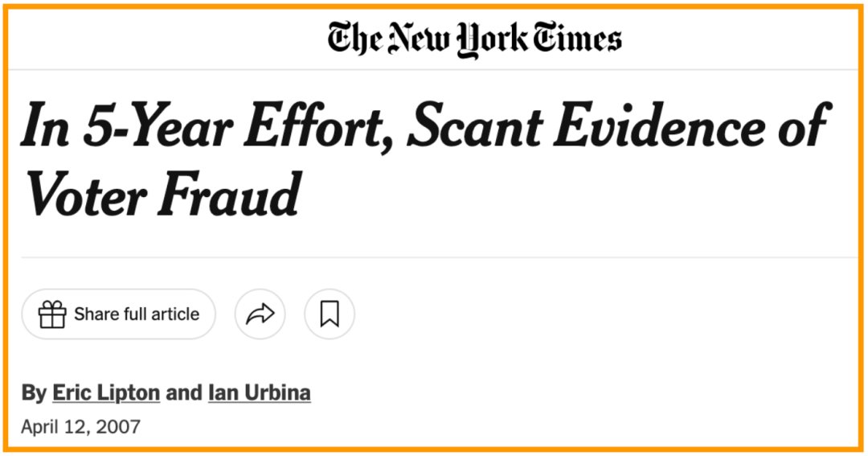
Task: Click the headline line "In 5-Year Effort"
Action: pos(207,128)
